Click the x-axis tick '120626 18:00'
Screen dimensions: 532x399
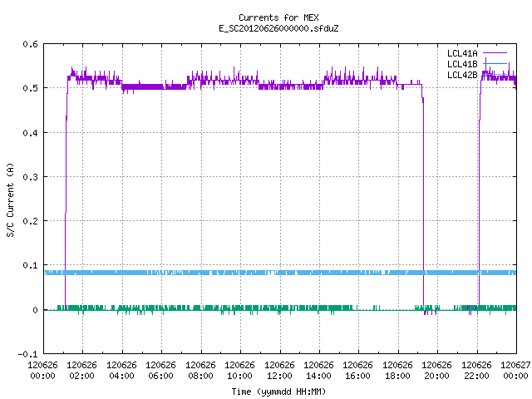pyautogui.click(x=397, y=371)
